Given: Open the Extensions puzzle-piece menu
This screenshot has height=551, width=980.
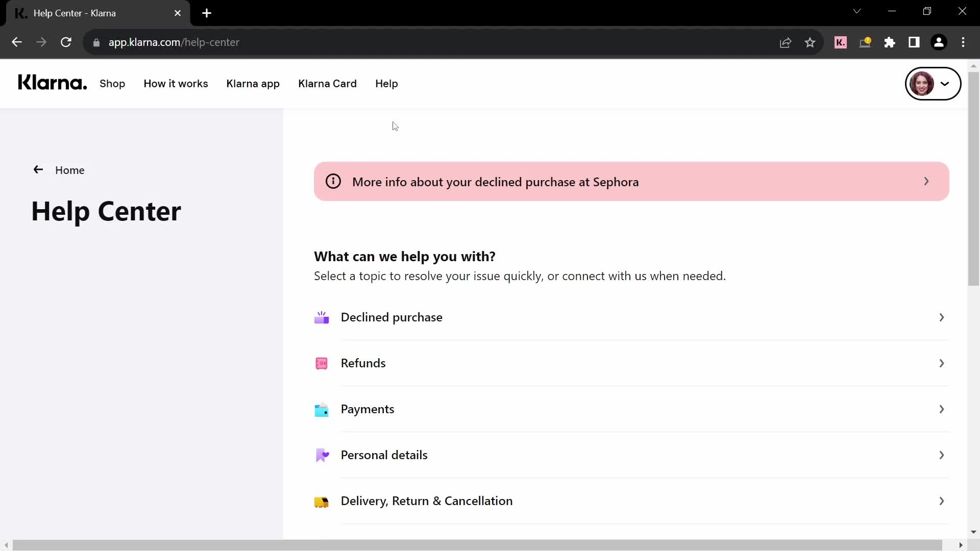Looking at the screenshot, I should (x=890, y=42).
